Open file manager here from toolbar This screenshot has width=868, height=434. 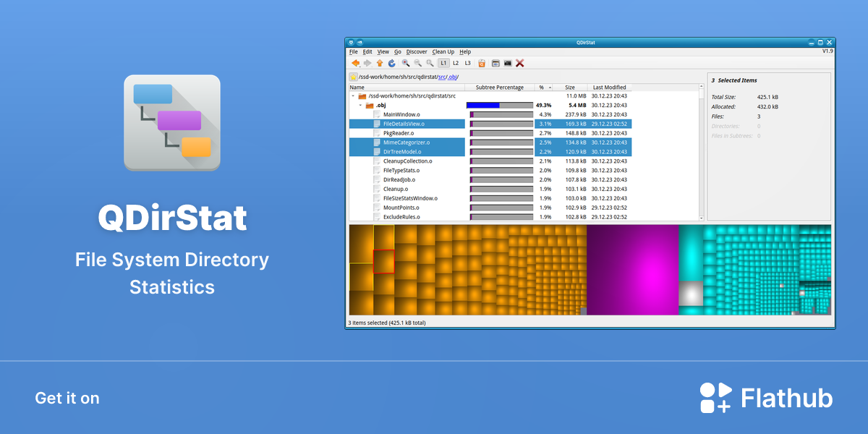(495, 63)
